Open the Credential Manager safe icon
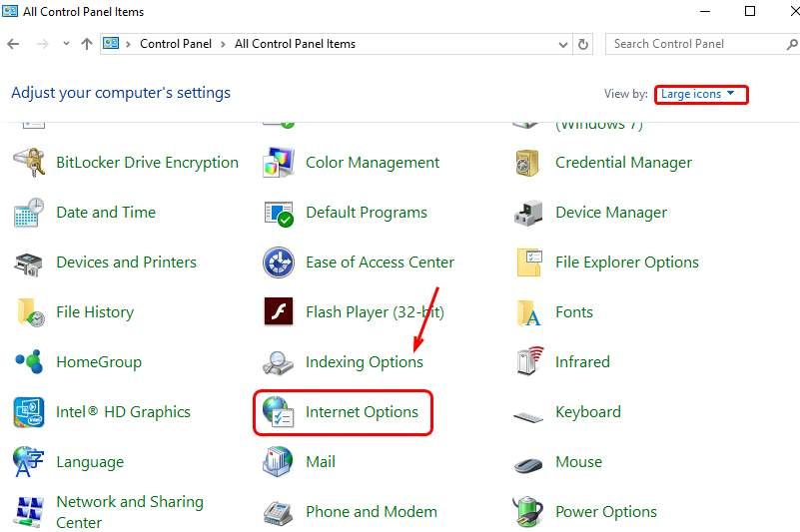800x532 pixels. (x=527, y=163)
